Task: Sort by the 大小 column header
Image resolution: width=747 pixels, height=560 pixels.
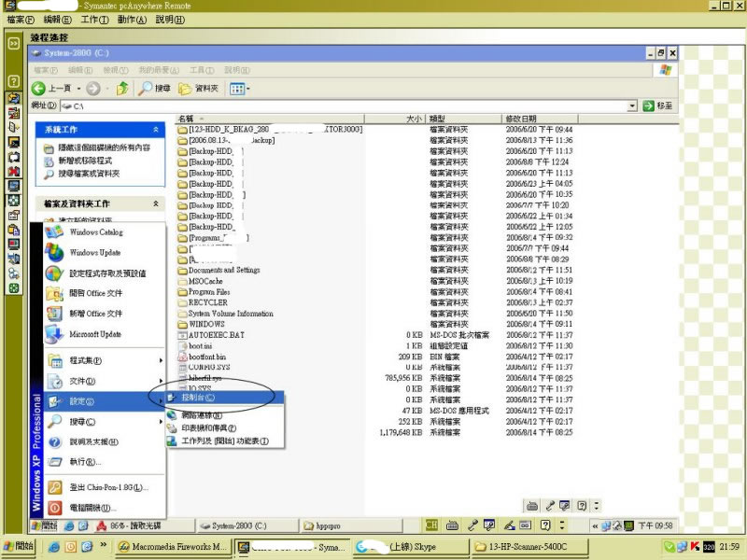Action: tap(394, 119)
